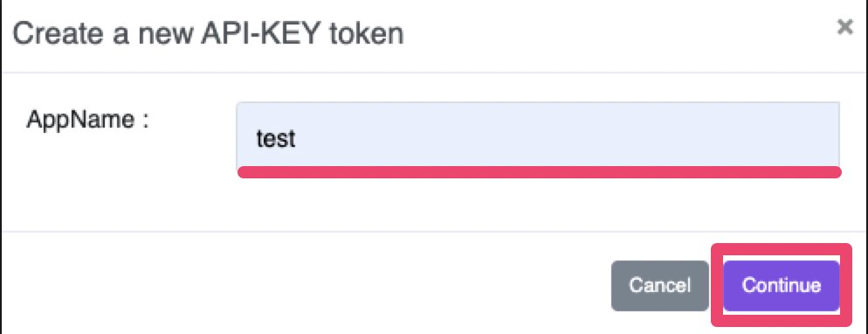868x334 pixels.
Task: Click the 'Create a new API-KEY token' title
Action: (208, 34)
